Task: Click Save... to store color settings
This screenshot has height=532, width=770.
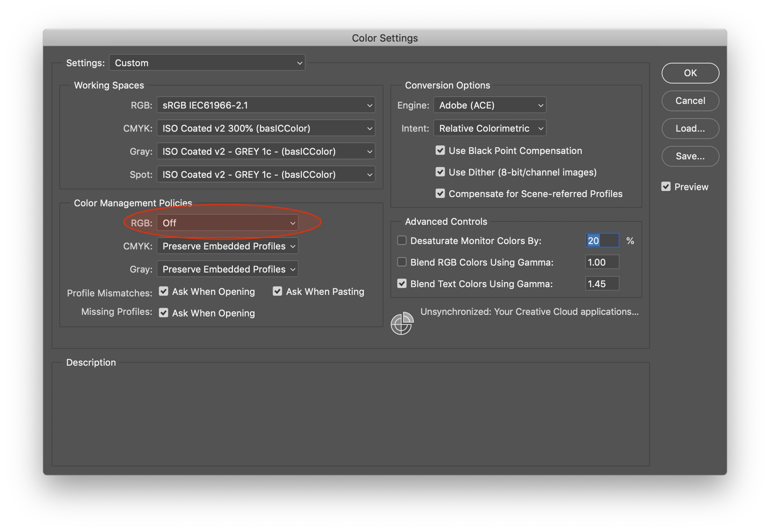Action: tap(690, 156)
